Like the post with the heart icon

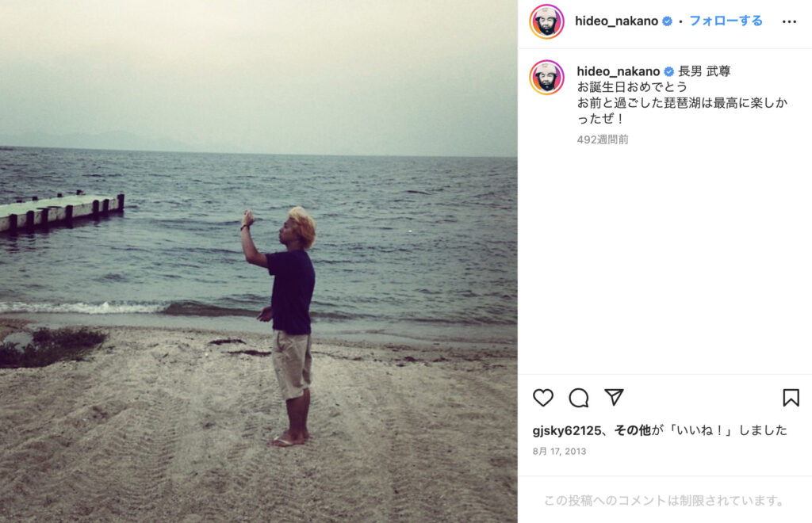(542, 398)
